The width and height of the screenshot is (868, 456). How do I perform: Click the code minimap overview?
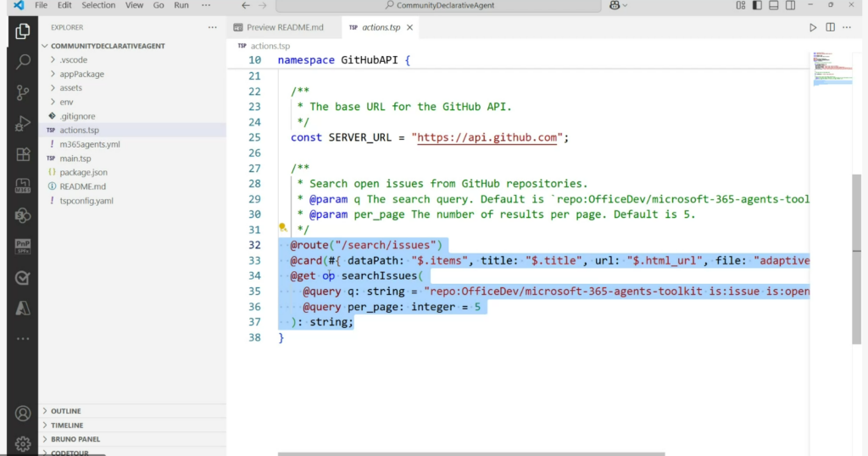[x=832, y=70]
